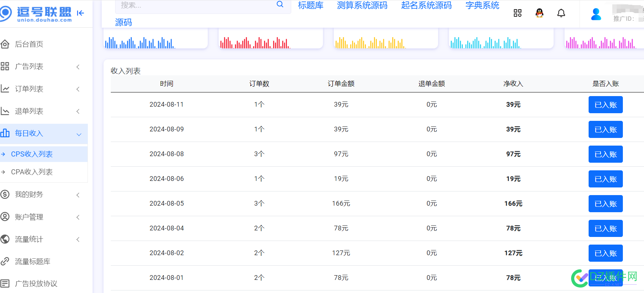Screen dimensions: 644x293
Task: Open the 起名系统源码 header link
Action: 426,5
